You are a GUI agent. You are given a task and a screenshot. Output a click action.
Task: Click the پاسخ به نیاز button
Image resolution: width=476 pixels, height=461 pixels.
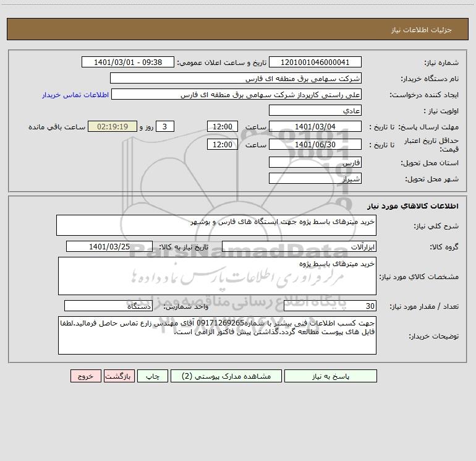coord(331,376)
